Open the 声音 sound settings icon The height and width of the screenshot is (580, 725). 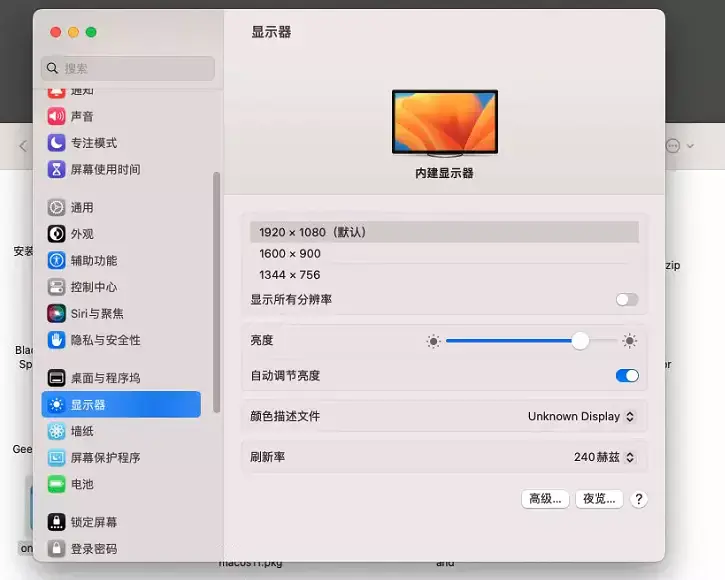click(56, 116)
